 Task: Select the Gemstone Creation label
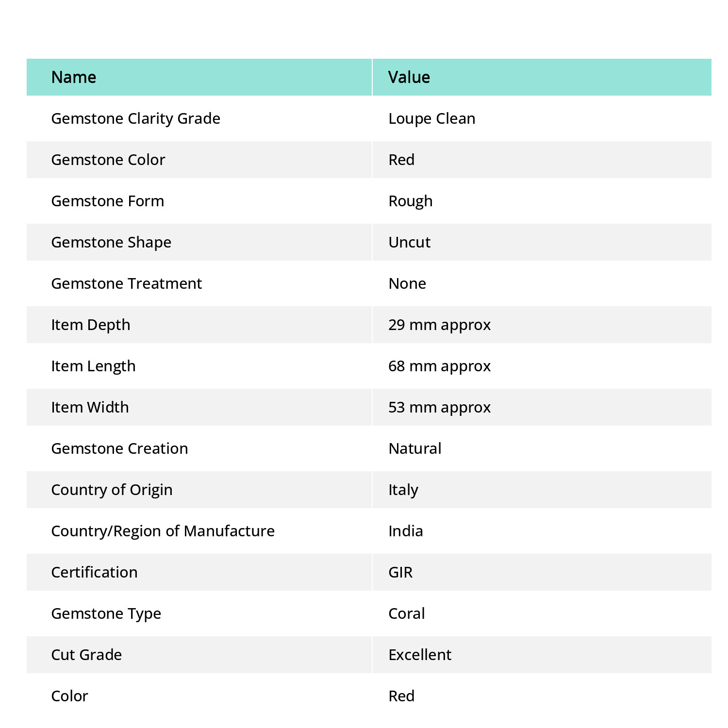pos(120,448)
